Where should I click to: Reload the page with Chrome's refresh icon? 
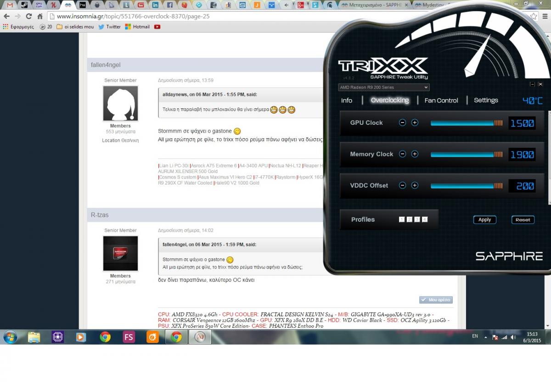(28, 16)
